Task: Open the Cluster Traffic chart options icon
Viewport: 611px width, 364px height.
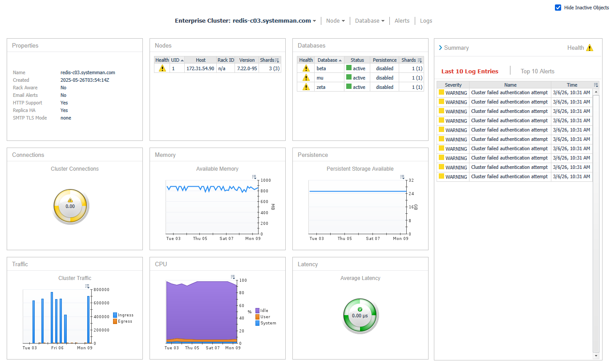Action: coord(87,286)
